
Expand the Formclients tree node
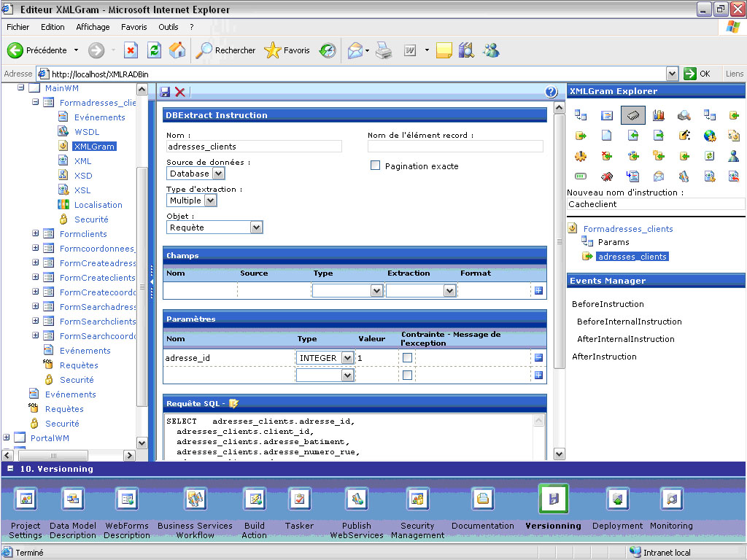coord(36,234)
